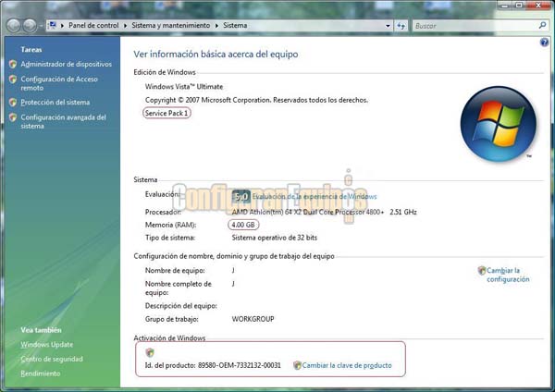Expand the arrow before Panel de control
This screenshot has height=392, width=555.
click(x=62, y=26)
